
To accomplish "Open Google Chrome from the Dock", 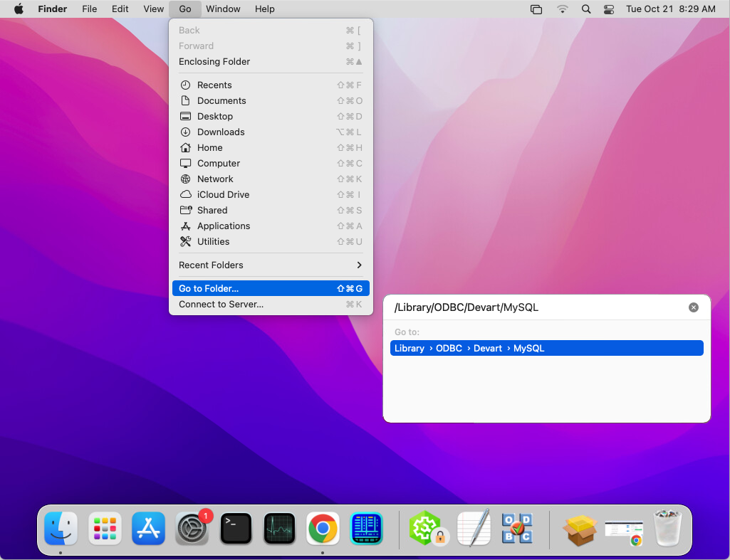I will 323,529.
